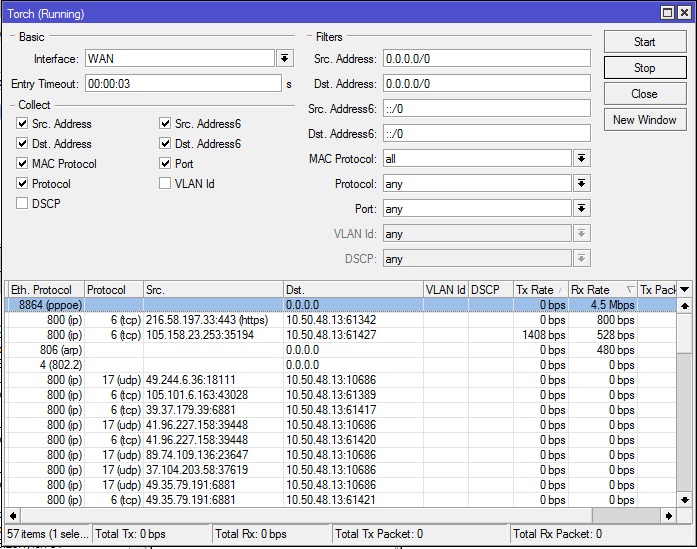Uncheck the MAC Protocol collect checkbox

pyautogui.click(x=22, y=164)
